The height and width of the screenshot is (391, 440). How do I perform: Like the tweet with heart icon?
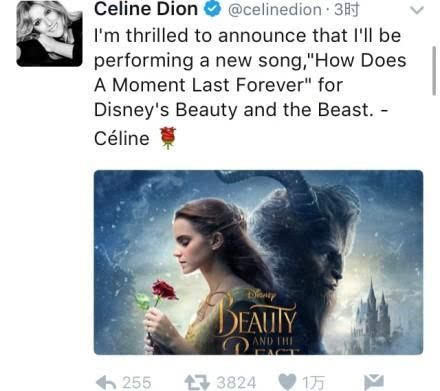[x=287, y=382]
